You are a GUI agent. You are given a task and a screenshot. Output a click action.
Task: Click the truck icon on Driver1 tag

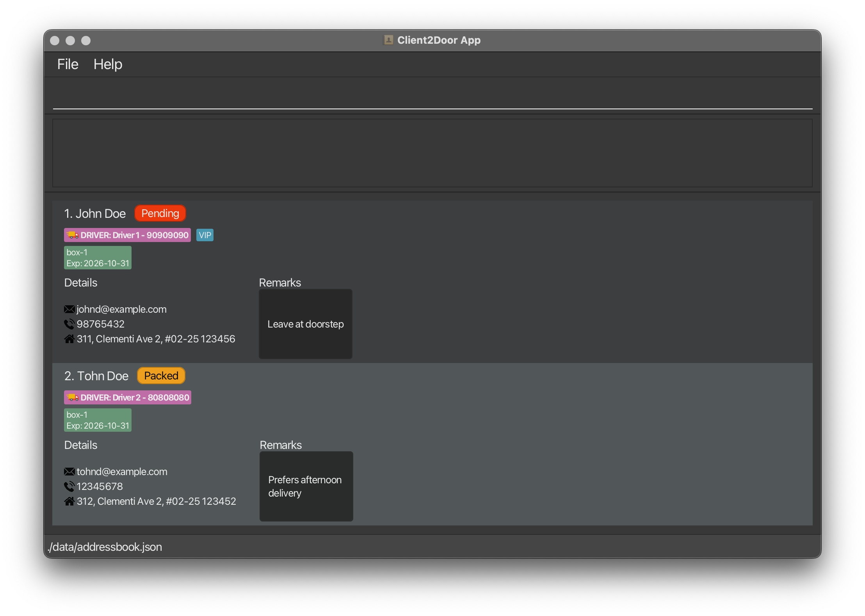pos(72,235)
